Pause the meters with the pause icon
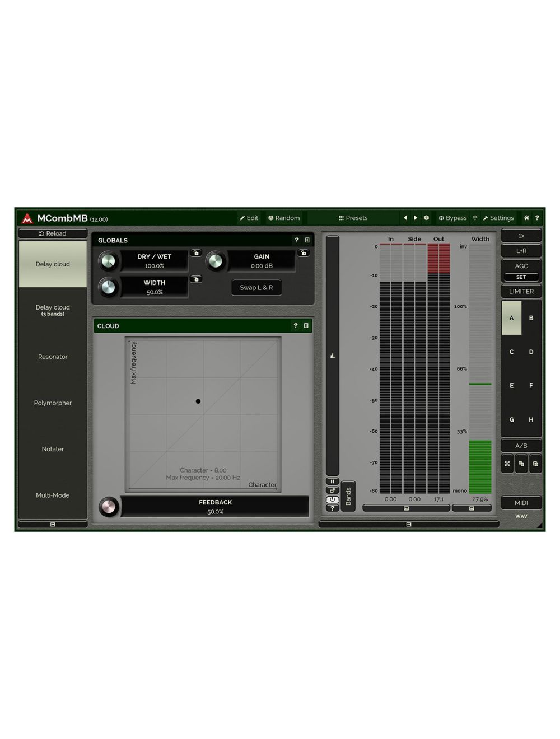 coord(333,481)
